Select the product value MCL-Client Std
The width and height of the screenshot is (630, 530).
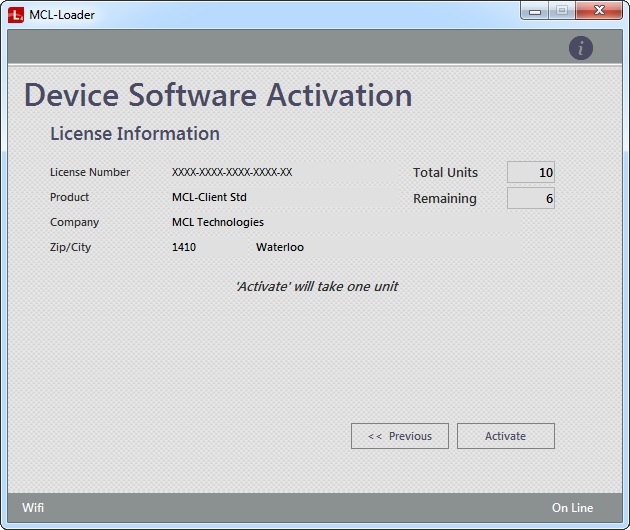click(x=209, y=197)
